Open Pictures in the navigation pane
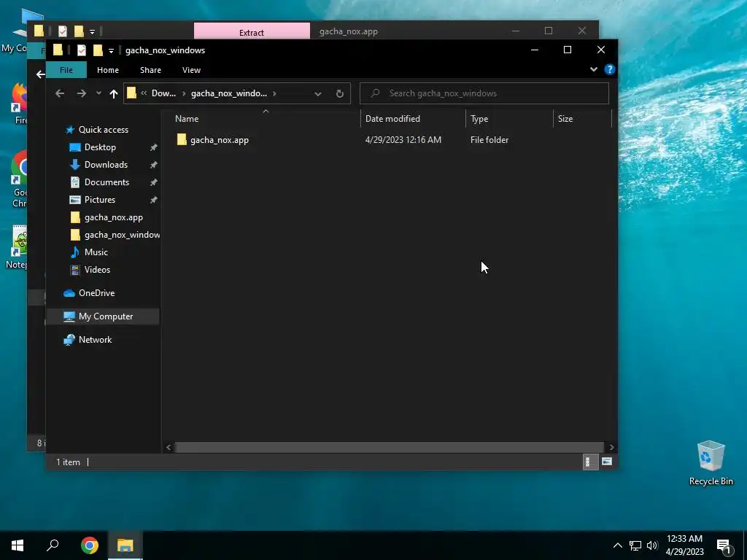This screenshot has width=747, height=560. point(99,200)
